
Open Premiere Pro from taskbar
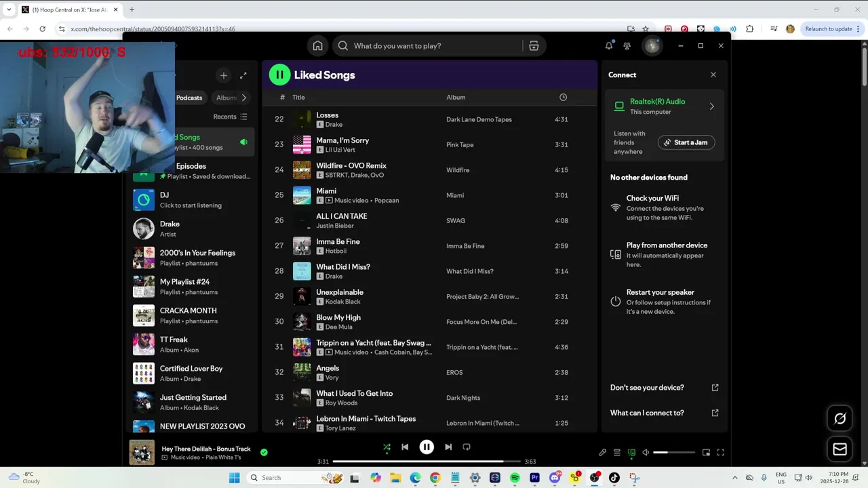534,478
